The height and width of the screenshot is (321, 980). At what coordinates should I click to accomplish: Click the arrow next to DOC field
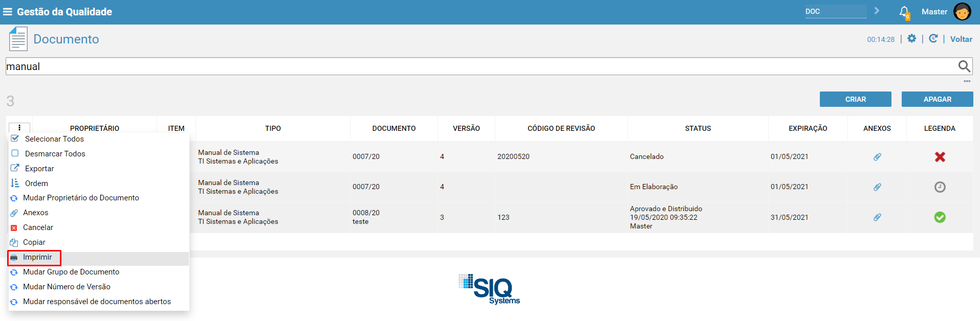[x=877, y=11]
